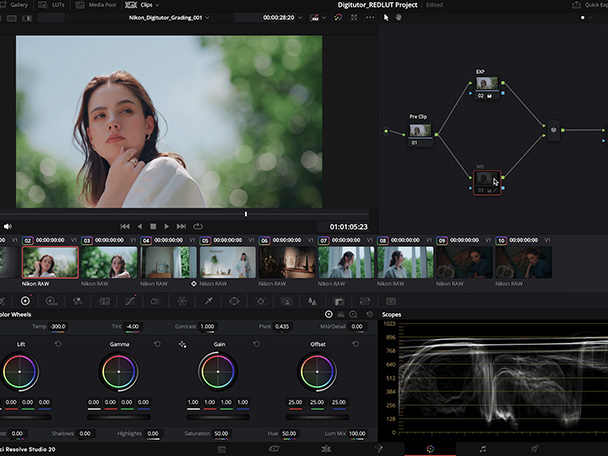Select the hand pan tool in node editor
608x456 pixels.
tap(400, 18)
